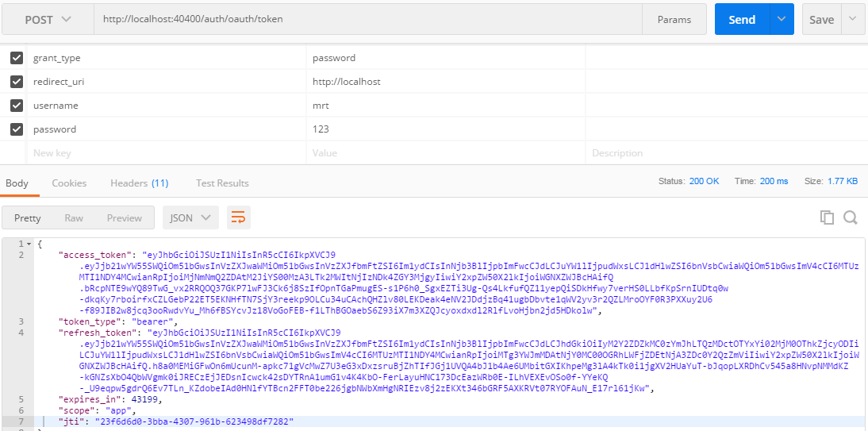Select the redirect_uri key cell
The image size is (868, 431).
(167, 82)
